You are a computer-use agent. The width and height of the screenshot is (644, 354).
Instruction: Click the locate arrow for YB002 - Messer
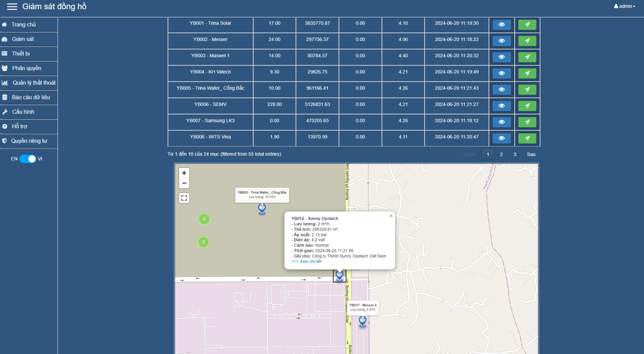point(527,41)
